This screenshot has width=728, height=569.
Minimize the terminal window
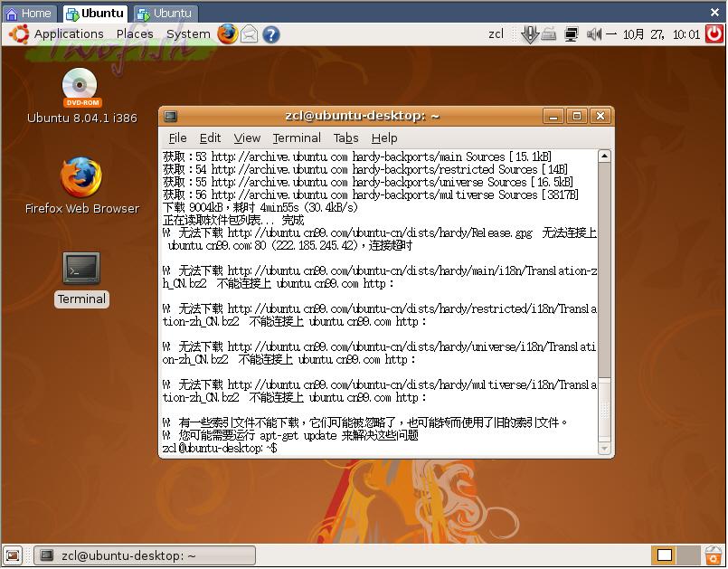click(x=553, y=116)
